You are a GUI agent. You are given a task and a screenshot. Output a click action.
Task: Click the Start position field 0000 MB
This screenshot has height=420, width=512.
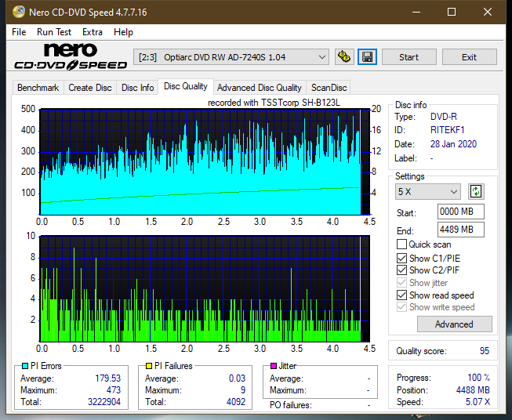[x=460, y=212]
